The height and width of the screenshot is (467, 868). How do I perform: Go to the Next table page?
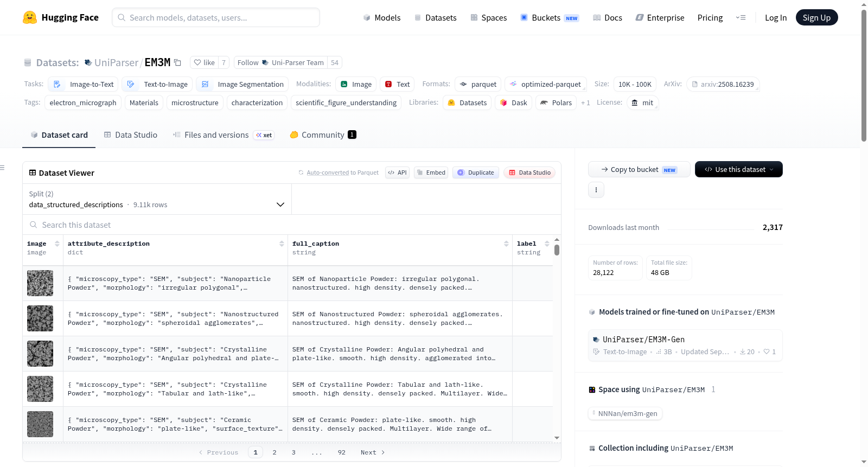373,452
